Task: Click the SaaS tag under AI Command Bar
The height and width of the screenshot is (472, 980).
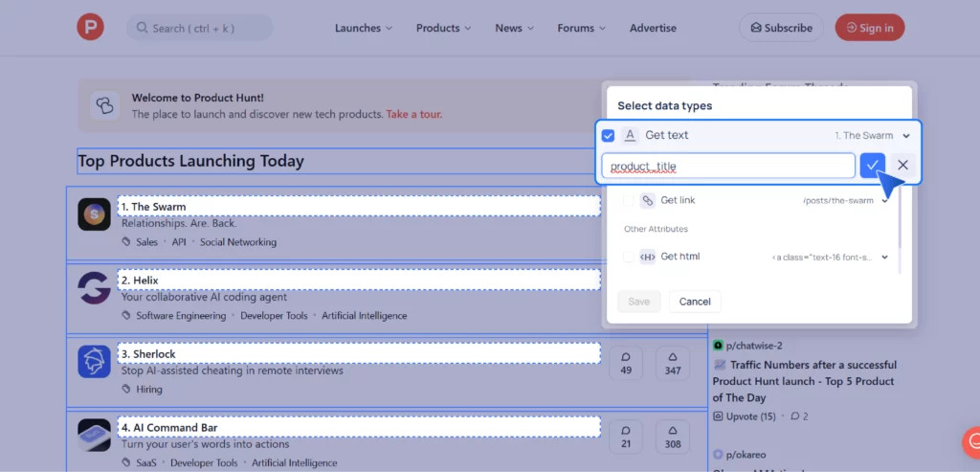Action: (146, 462)
